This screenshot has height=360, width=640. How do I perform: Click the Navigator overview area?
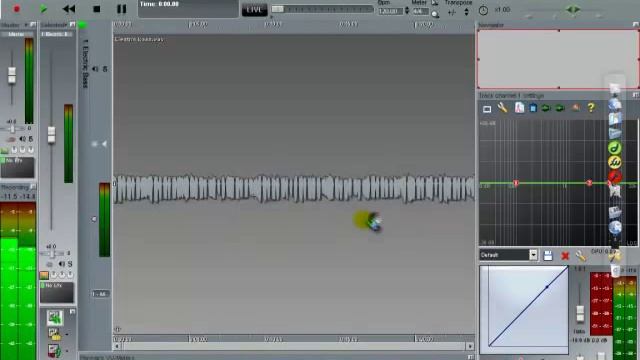pos(558,59)
